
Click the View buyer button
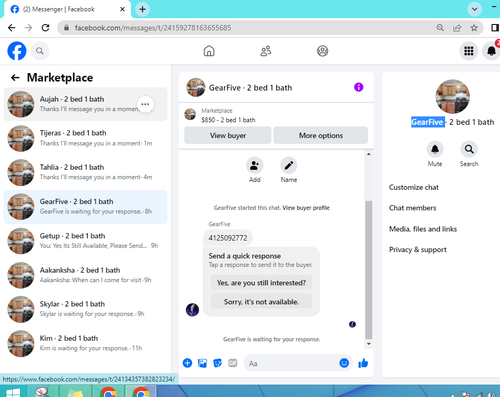tap(228, 135)
